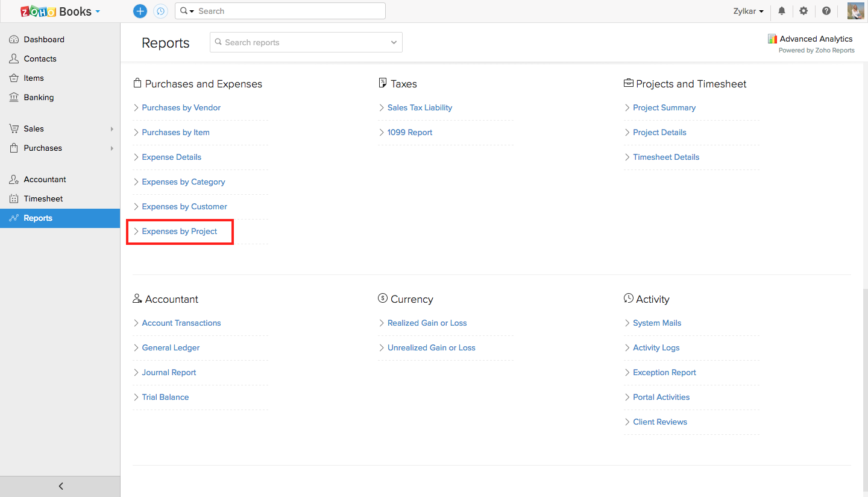Open the Zylkar organization dropdown
This screenshot has width=868, height=497.
(749, 11)
